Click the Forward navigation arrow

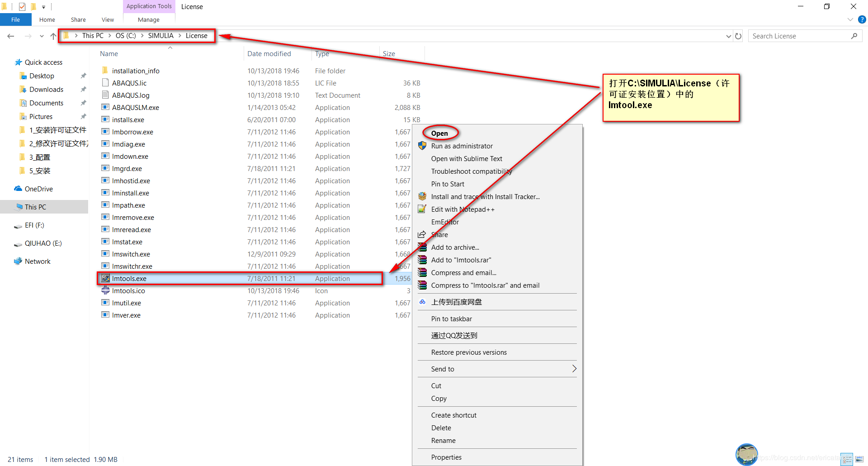point(28,36)
